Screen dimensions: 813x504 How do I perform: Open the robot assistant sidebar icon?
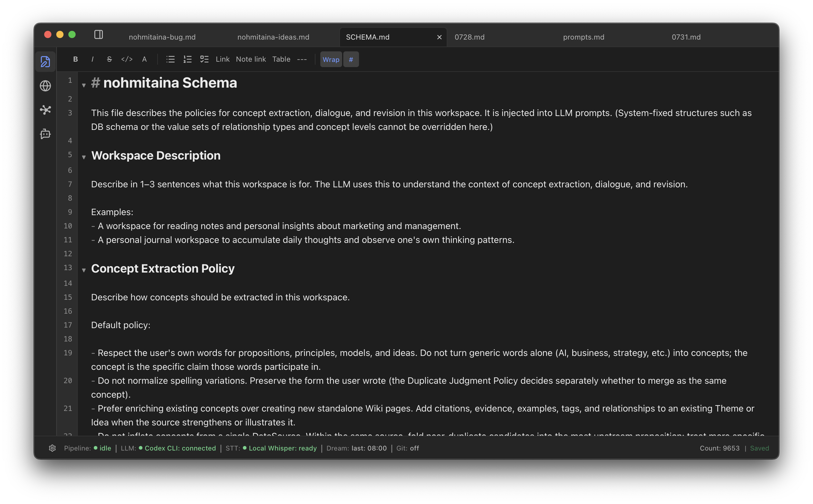(x=45, y=134)
